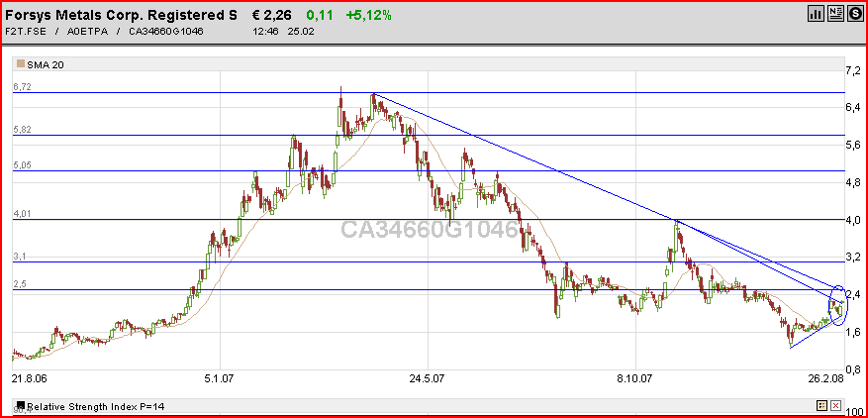Click the 4,8 price axis label
This screenshot has height=418, width=868.
[855, 182]
